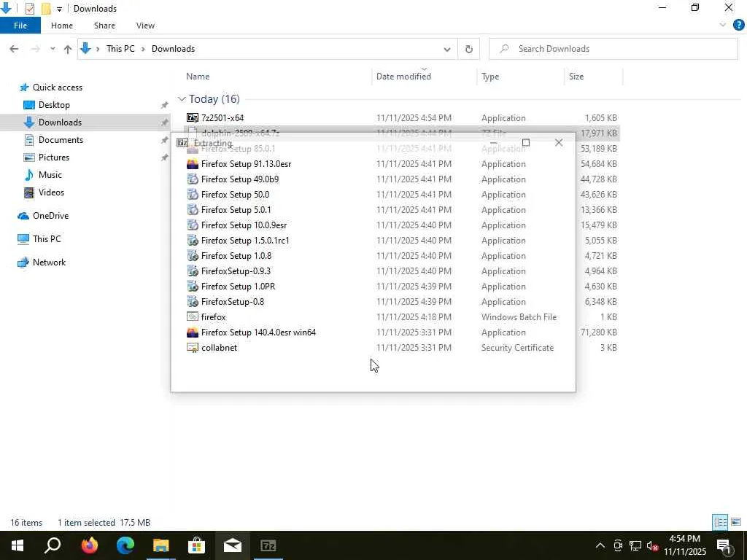Expand the address bar history dropdown

coord(447,49)
